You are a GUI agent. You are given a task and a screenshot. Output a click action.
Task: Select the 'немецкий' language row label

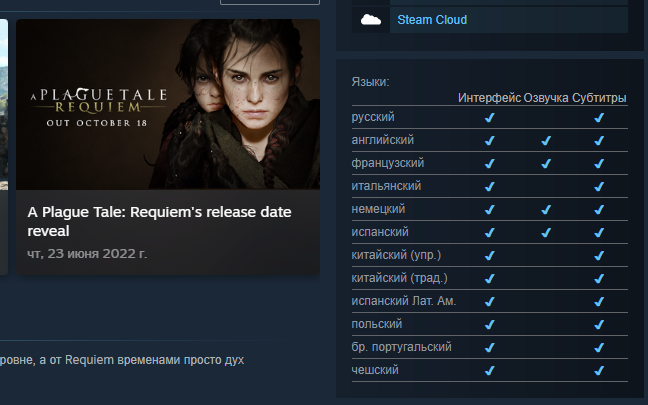[x=378, y=209]
